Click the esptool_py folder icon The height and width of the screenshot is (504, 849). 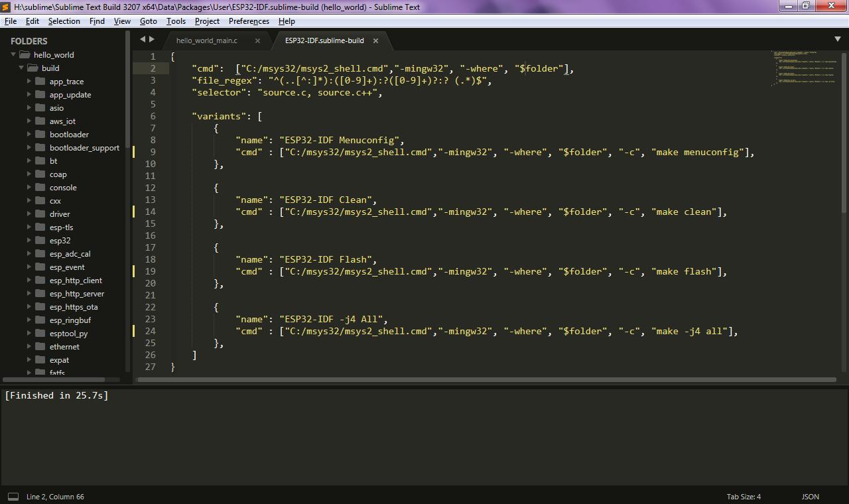40,334
